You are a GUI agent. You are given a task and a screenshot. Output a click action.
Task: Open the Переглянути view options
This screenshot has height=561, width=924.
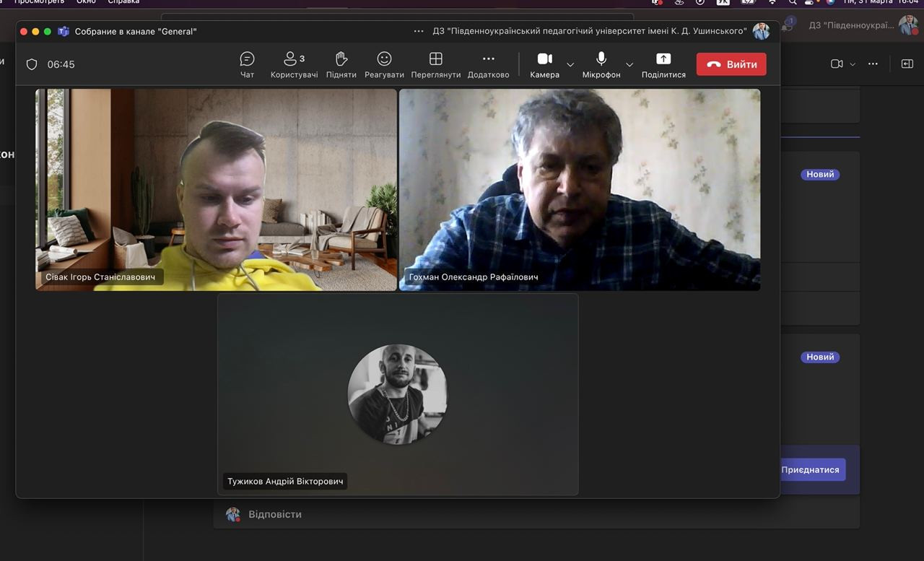coord(435,64)
